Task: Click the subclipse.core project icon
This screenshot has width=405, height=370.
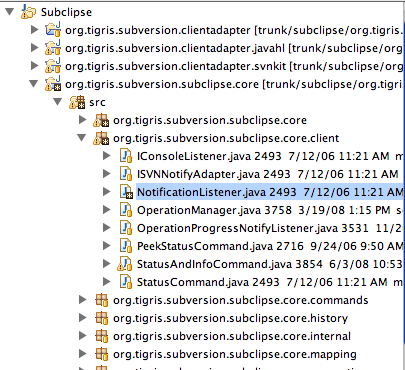Action: click(53, 84)
